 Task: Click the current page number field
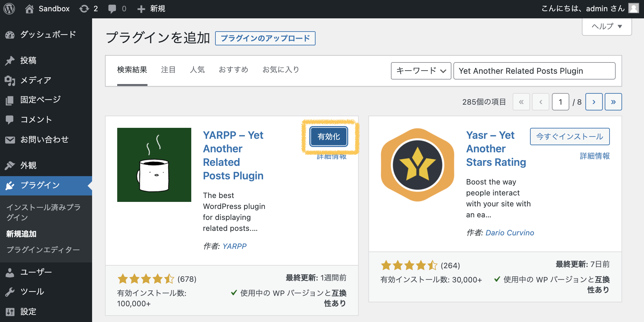pos(560,102)
